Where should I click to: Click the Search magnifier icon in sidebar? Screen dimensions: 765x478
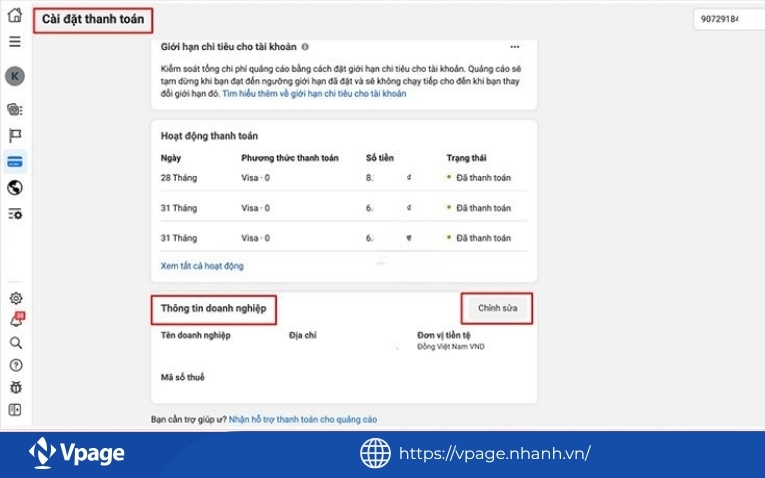click(14, 342)
